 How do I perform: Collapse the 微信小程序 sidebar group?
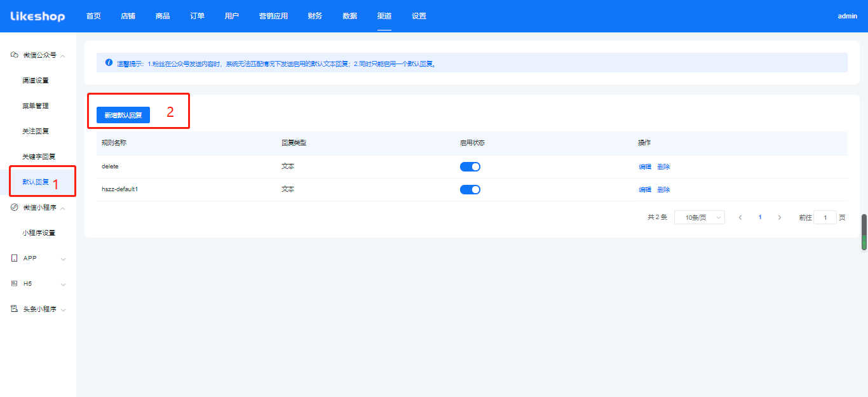coord(63,208)
